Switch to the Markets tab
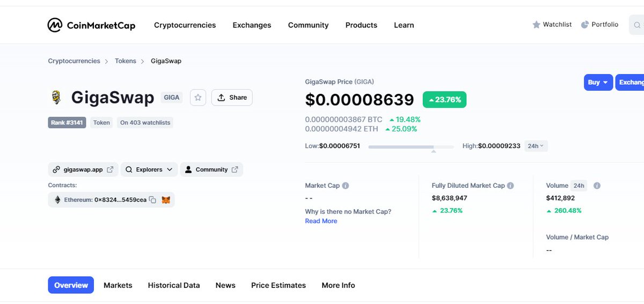 pos(118,285)
